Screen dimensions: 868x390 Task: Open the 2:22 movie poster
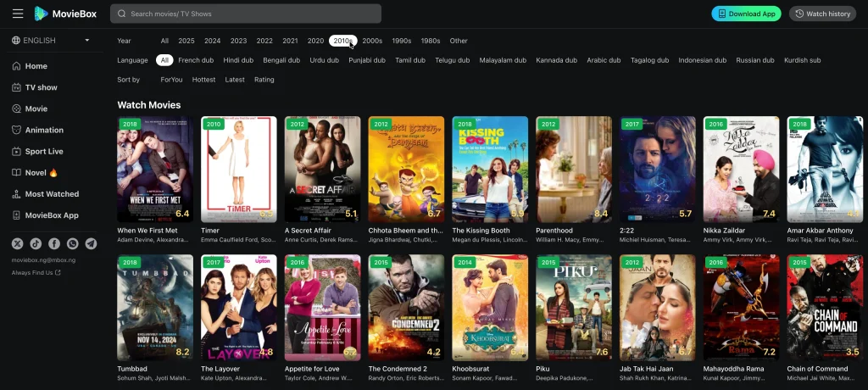[658, 169]
